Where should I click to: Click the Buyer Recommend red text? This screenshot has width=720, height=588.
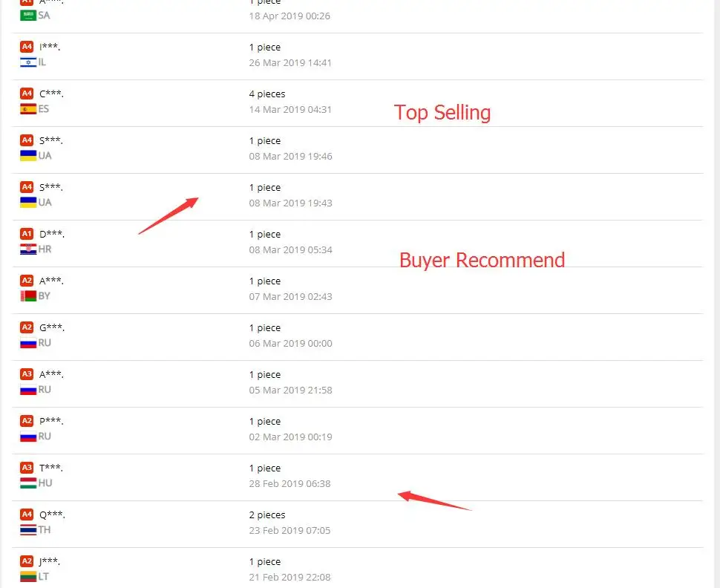coord(482,260)
